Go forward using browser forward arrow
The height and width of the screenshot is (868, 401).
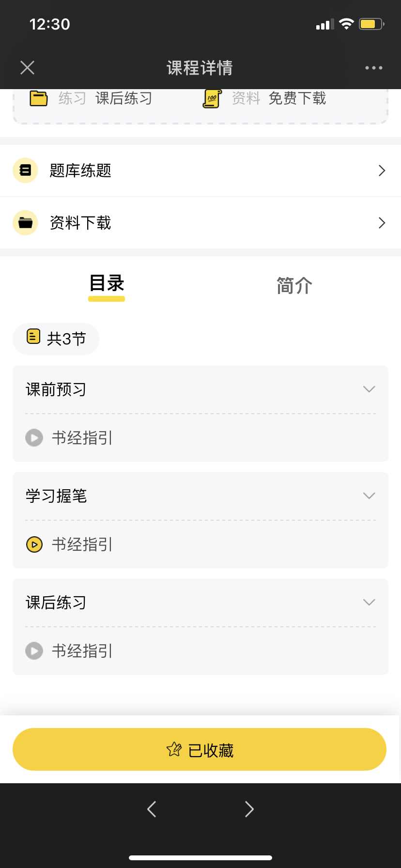(x=249, y=809)
